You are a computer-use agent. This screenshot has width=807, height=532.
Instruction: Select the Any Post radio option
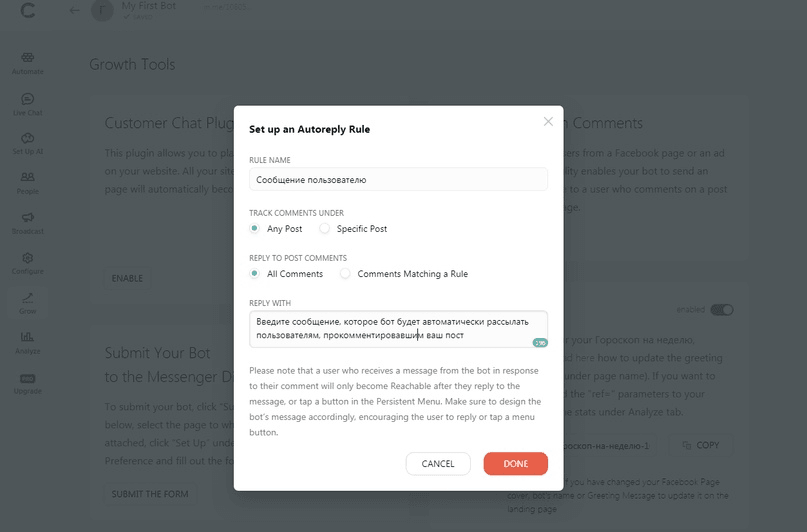254,228
